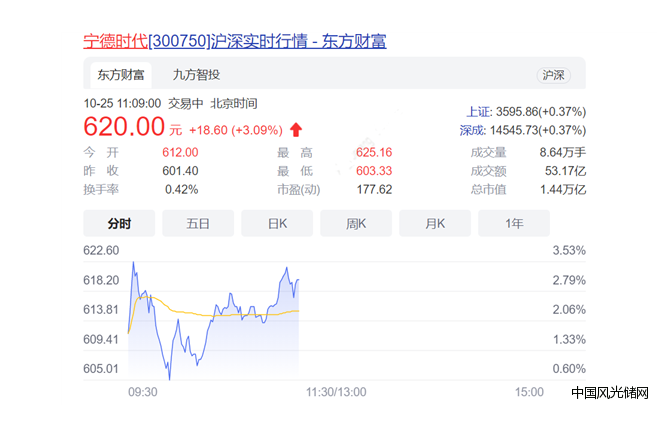Click the 深成 value 14545.73(+0.37%)
Image resolution: width=657 pixels, height=423 pixels.
[538, 130]
